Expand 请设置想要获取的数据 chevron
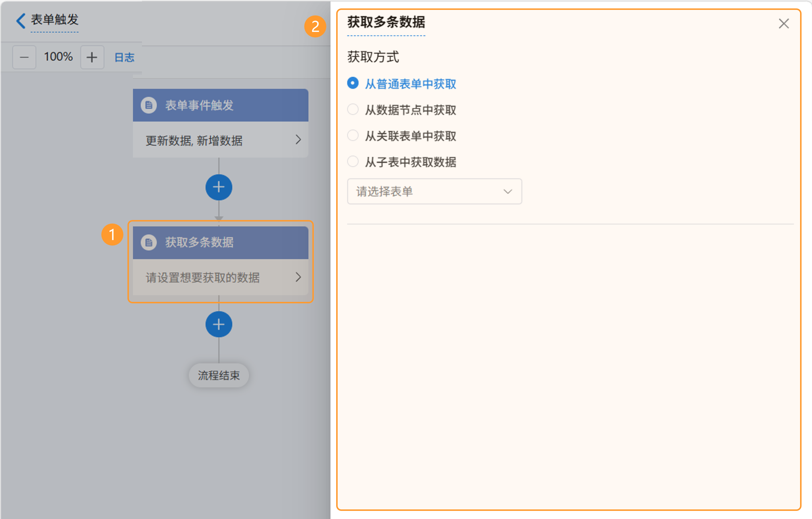Image resolution: width=812 pixels, height=519 pixels. [298, 277]
